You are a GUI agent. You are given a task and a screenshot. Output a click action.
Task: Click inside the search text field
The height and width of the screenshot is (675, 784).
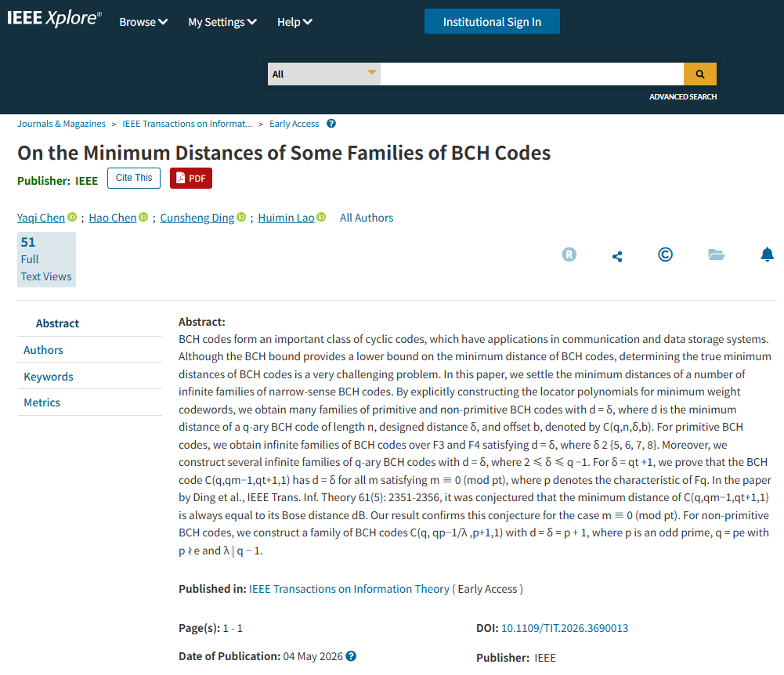point(532,74)
